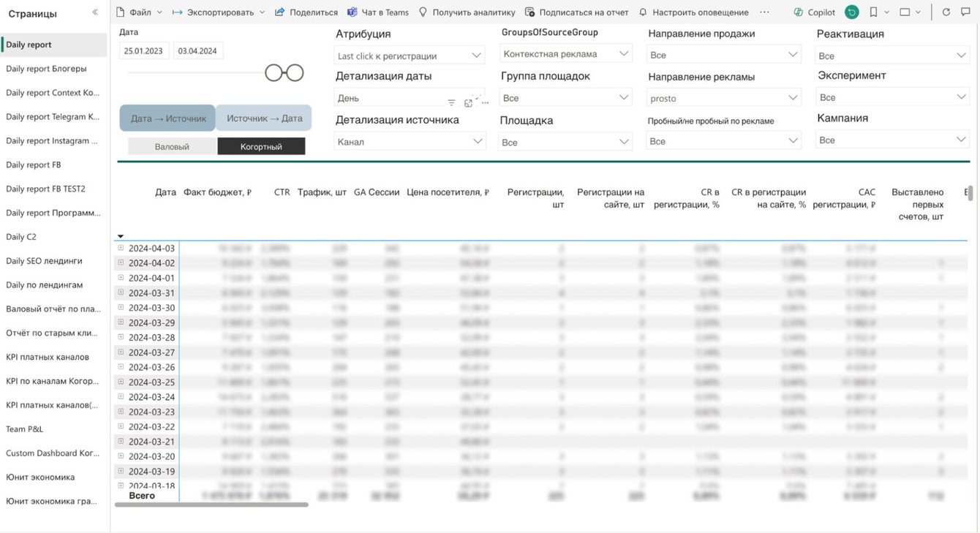Open the Детализация даты dropdown

pos(410,98)
